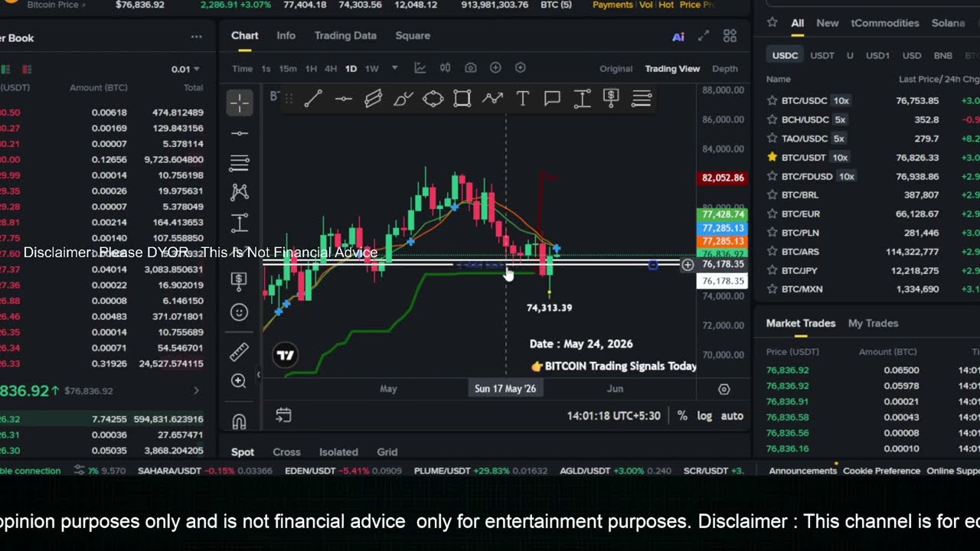This screenshot has height=551, width=980.
Task: Open Order Book more options ellipsis
Action: pos(197,37)
